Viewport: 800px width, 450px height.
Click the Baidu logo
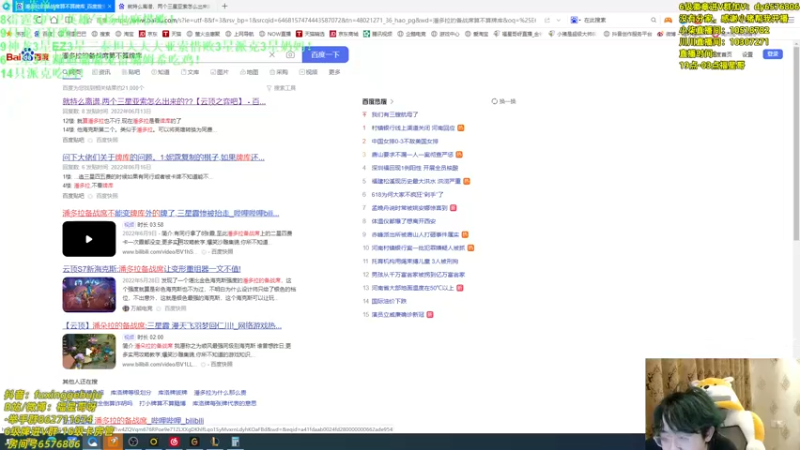tap(27, 56)
